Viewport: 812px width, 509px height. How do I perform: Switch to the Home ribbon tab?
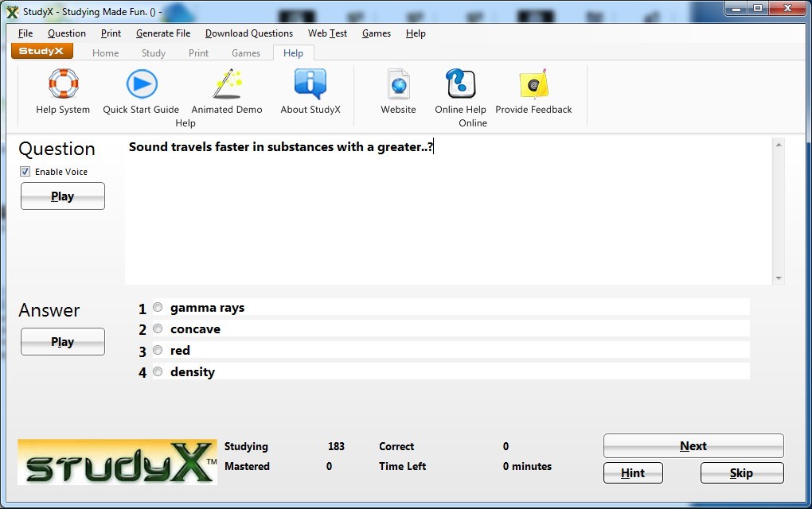(x=106, y=52)
